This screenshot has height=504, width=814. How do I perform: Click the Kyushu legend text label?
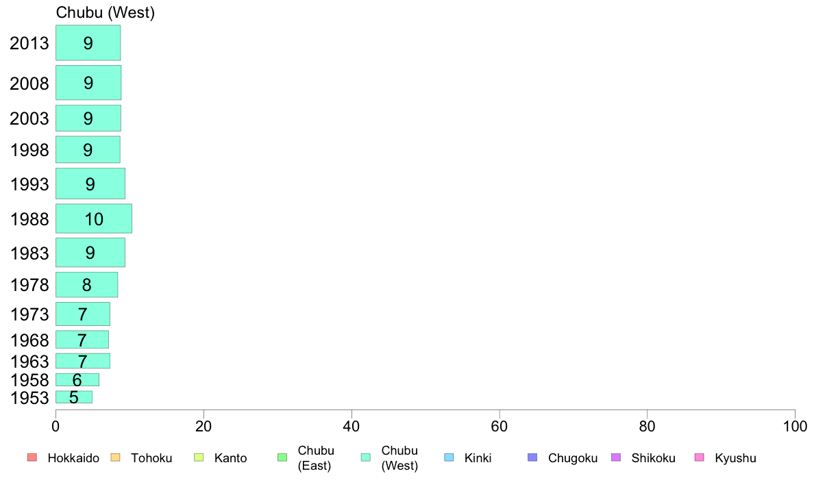[x=736, y=458]
